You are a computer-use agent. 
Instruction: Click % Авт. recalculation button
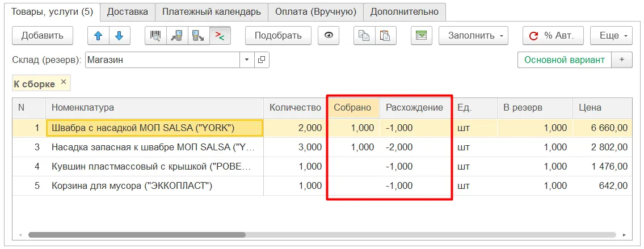tap(553, 36)
